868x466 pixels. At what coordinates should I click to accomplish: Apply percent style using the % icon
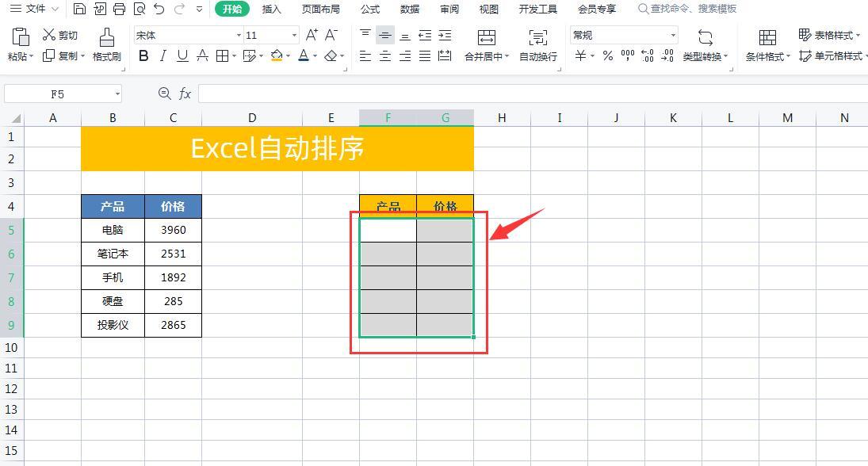tap(606, 56)
